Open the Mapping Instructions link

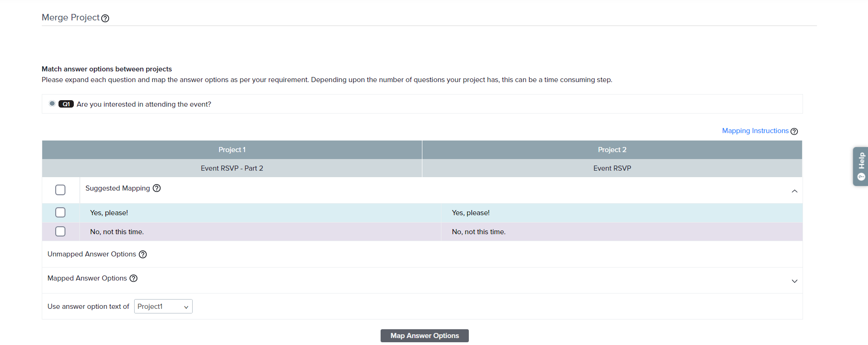pyautogui.click(x=755, y=131)
